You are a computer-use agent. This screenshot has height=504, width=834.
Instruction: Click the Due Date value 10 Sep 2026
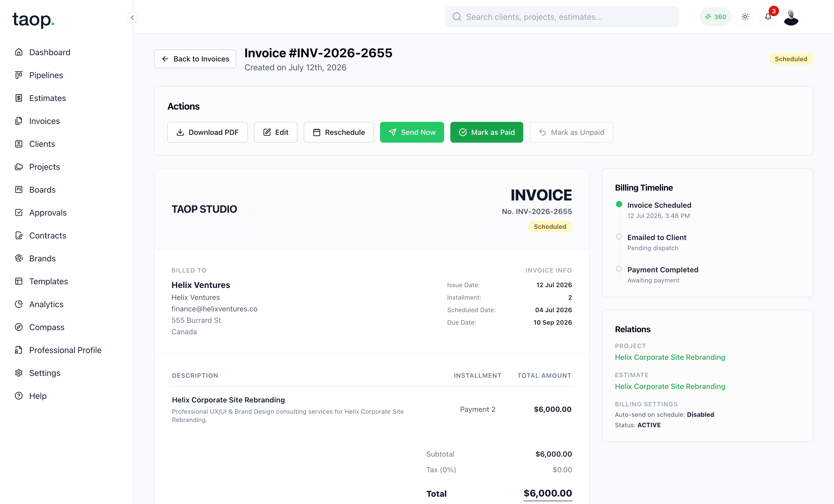(552, 322)
